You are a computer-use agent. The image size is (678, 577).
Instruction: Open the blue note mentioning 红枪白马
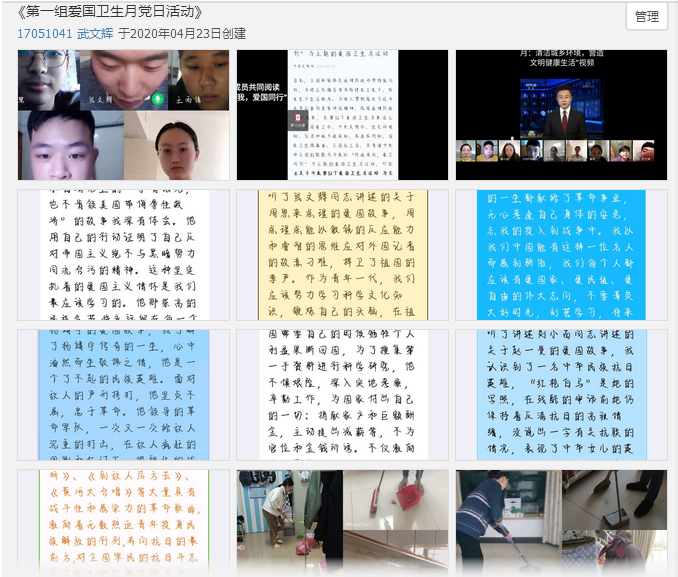(x=561, y=395)
